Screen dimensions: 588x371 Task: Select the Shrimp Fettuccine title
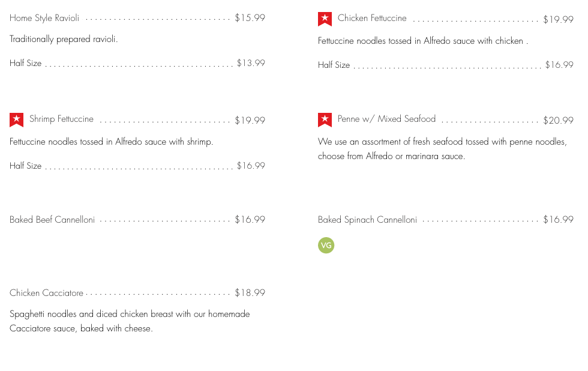(x=61, y=119)
